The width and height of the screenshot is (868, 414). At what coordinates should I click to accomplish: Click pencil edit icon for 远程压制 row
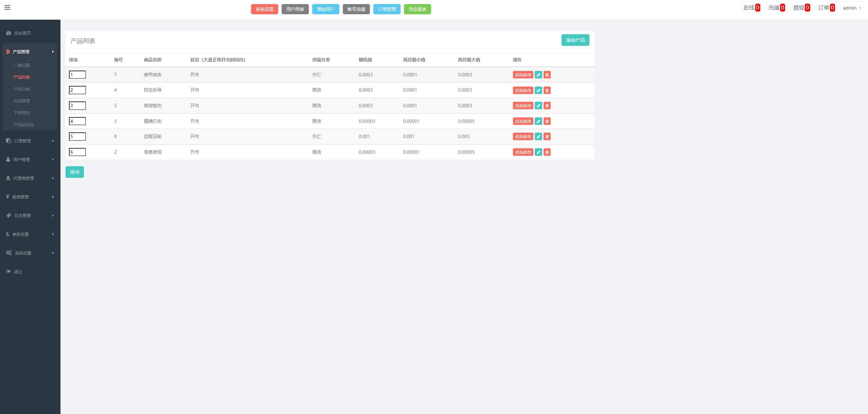[x=538, y=136]
